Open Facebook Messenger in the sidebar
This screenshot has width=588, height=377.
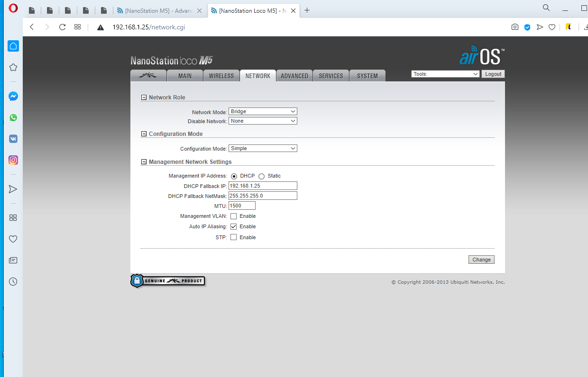(13, 96)
